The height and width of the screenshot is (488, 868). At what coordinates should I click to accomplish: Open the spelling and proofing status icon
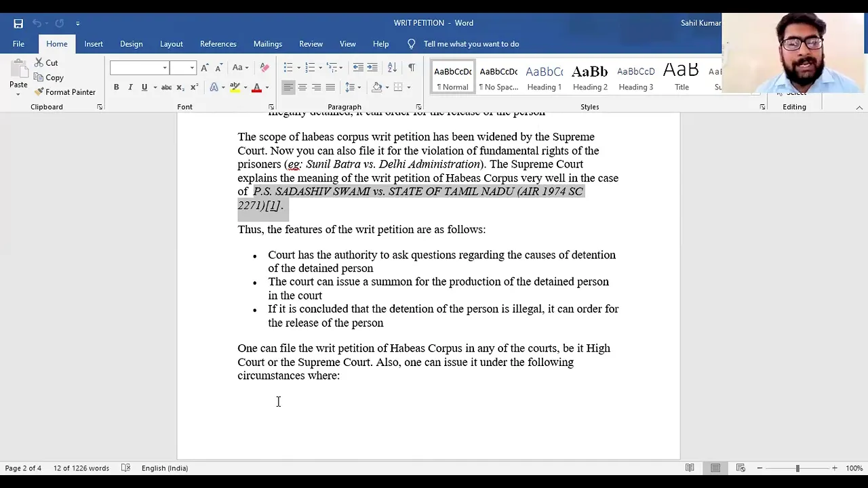pos(125,468)
